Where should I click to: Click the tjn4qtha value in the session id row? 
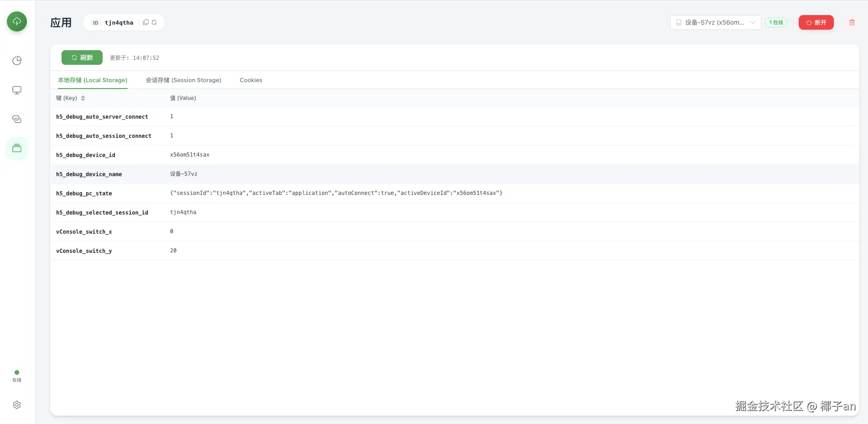click(x=183, y=212)
